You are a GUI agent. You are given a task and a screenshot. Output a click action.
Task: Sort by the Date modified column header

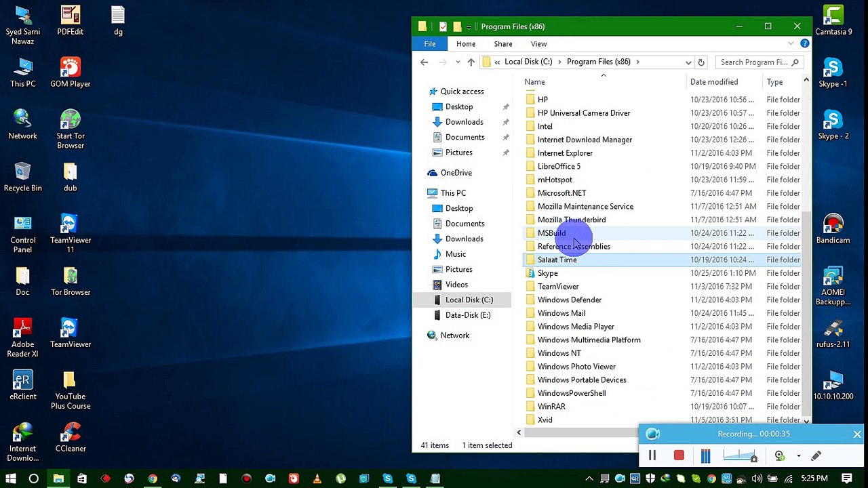714,82
